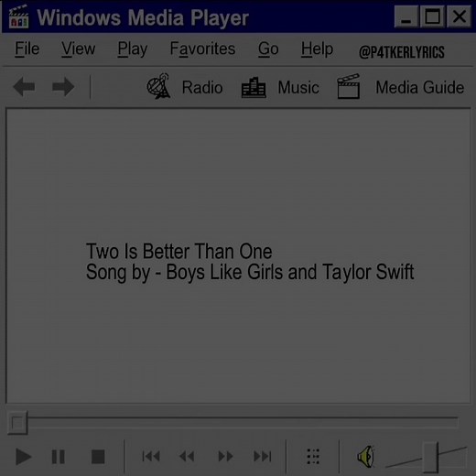Skip to the next track
This screenshot has width=476, height=476.
[x=263, y=457]
